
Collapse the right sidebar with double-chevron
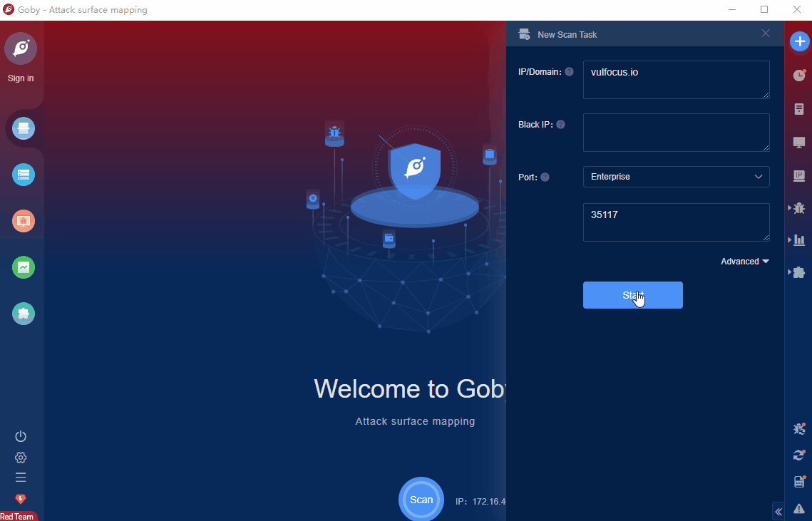[x=778, y=511]
